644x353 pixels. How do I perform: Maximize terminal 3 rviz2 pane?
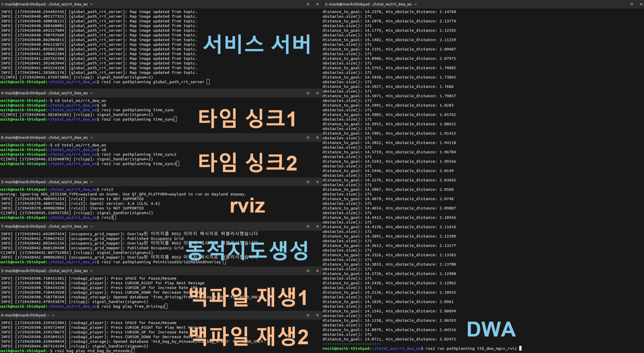[308, 182]
